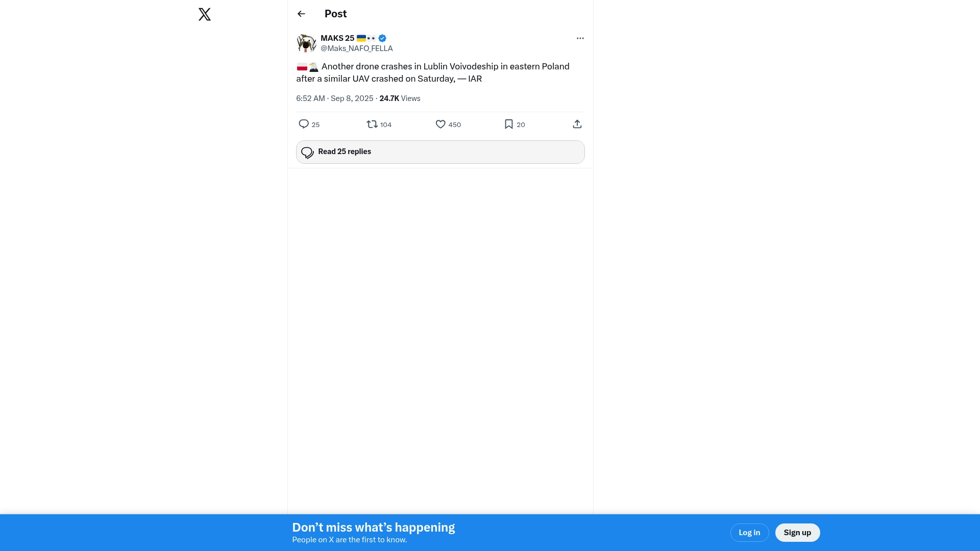
Task: Share the post via upload icon
Action: 577,124
